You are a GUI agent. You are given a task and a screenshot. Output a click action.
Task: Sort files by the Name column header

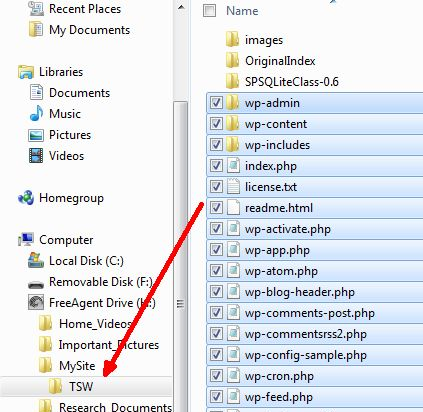click(242, 11)
